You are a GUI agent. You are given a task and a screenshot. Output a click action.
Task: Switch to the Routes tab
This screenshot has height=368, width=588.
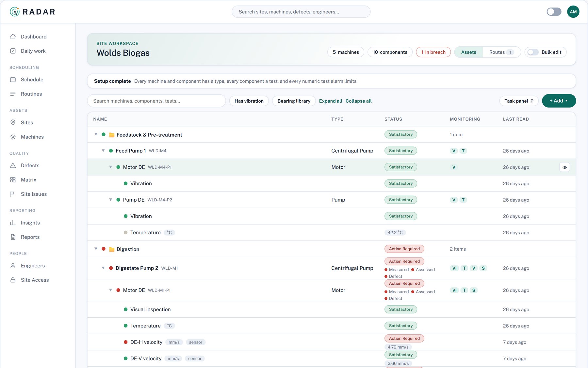[501, 52]
